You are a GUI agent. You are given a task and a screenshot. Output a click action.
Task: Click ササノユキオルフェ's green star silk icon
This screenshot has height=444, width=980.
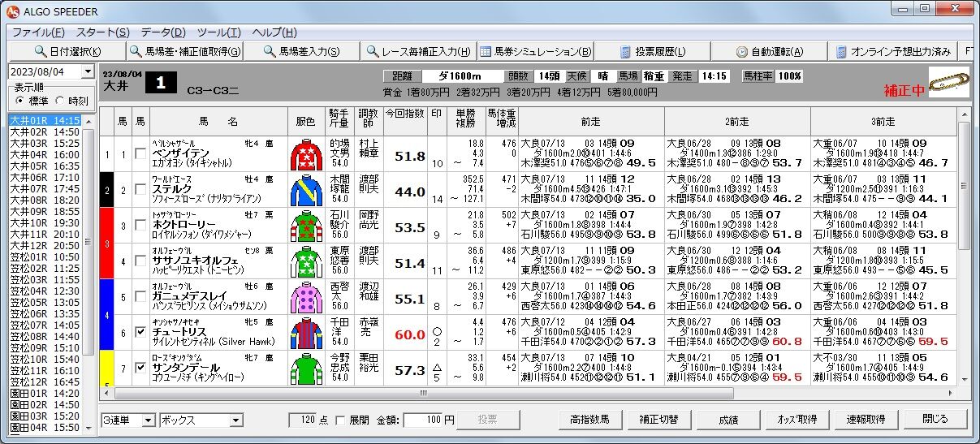pos(305,262)
